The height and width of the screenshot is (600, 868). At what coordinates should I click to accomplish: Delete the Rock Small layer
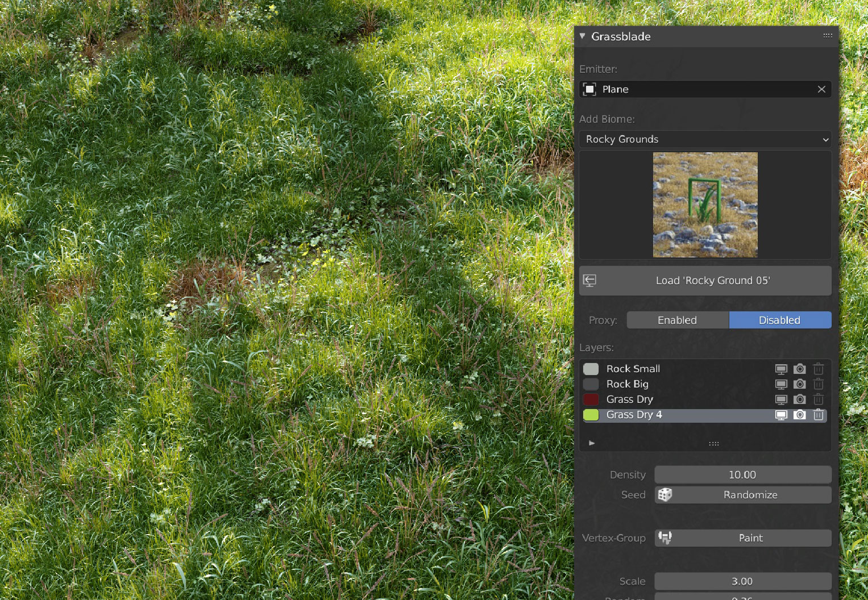(x=819, y=369)
